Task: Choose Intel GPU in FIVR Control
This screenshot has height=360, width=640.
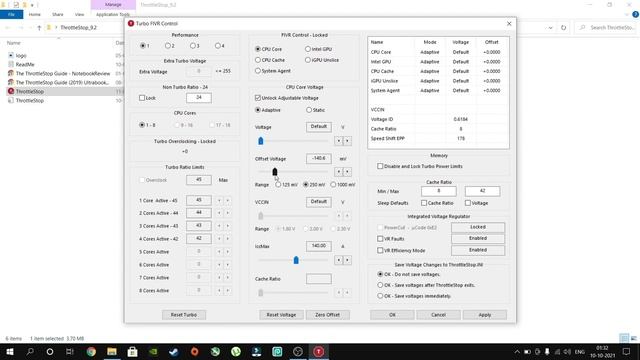Action: click(308, 49)
